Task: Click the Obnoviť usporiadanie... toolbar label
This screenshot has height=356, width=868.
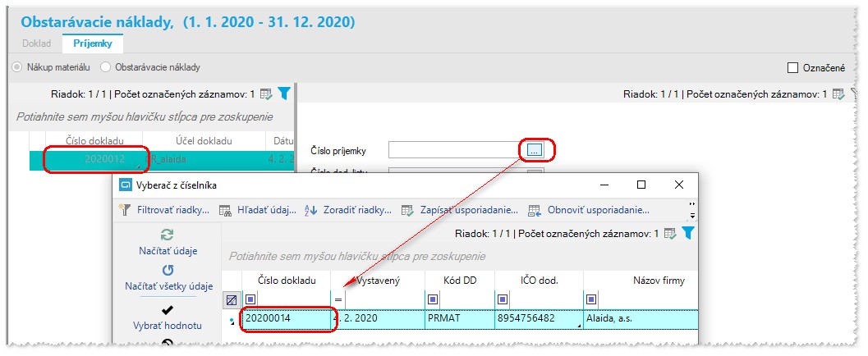Action: click(598, 210)
